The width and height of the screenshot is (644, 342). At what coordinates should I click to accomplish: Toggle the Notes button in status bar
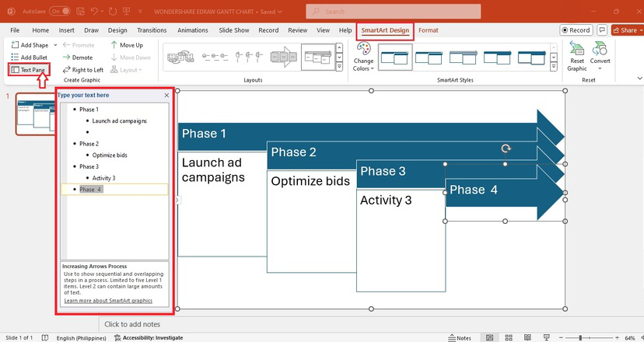pyautogui.click(x=460, y=338)
